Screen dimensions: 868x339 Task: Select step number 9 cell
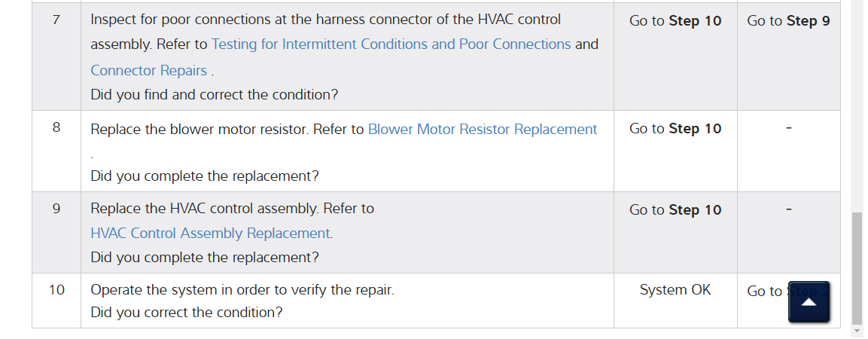click(x=56, y=209)
